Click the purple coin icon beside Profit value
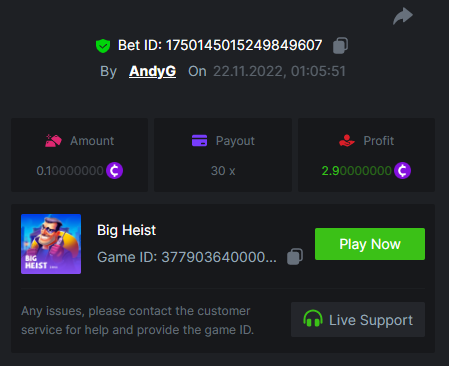Screen dimensions: 449x366 coord(402,171)
